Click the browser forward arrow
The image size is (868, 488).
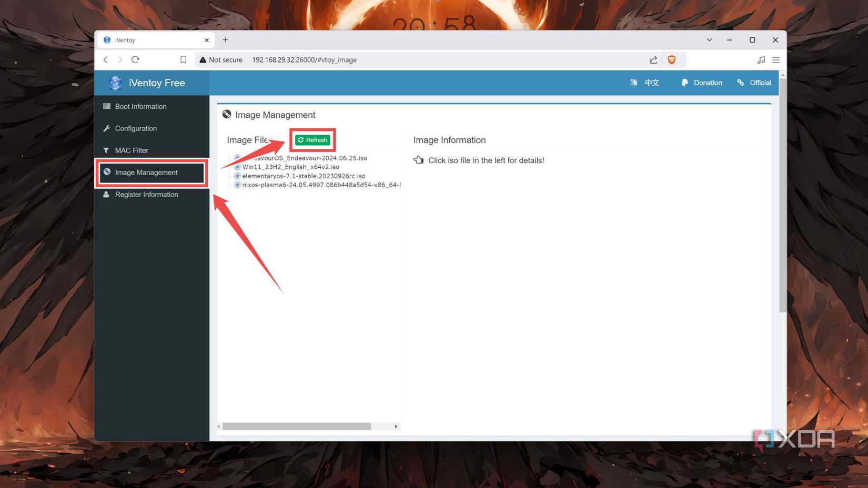(x=120, y=60)
